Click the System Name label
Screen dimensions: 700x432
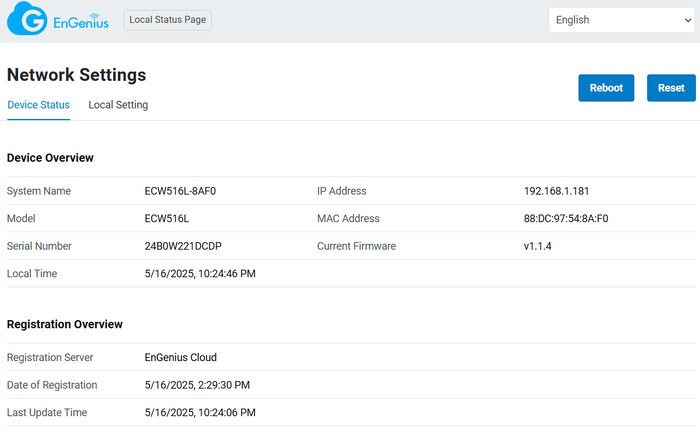click(x=39, y=191)
